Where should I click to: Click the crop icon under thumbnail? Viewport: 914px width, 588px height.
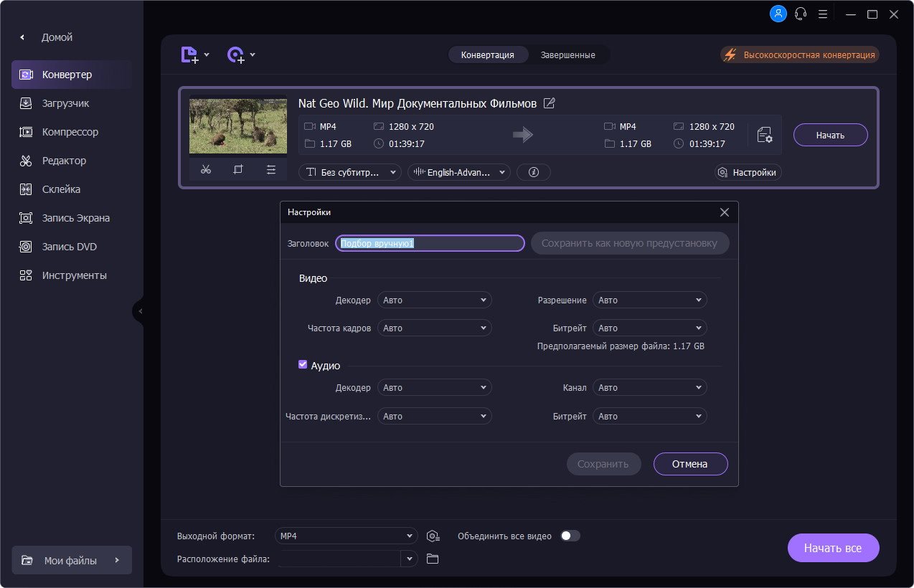(x=238, y=170)
